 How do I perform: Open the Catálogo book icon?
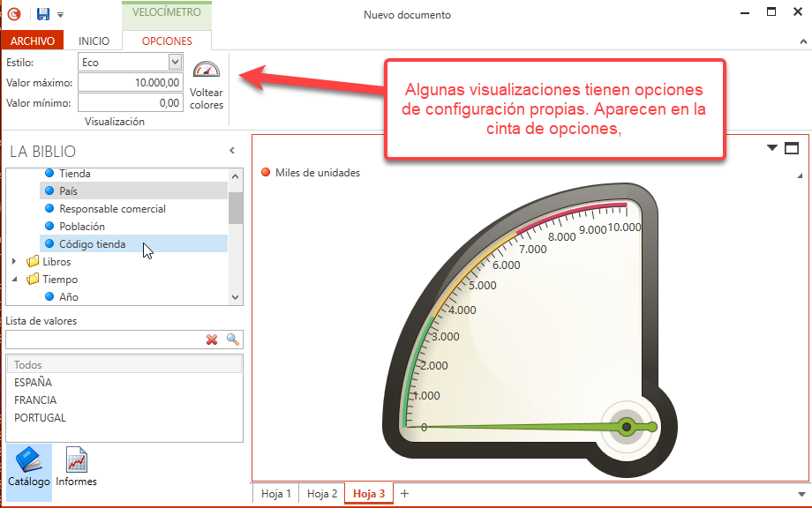coord(29,460)
